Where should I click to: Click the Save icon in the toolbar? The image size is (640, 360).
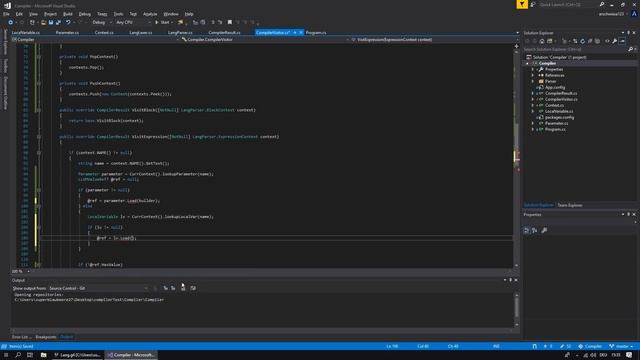51,22
